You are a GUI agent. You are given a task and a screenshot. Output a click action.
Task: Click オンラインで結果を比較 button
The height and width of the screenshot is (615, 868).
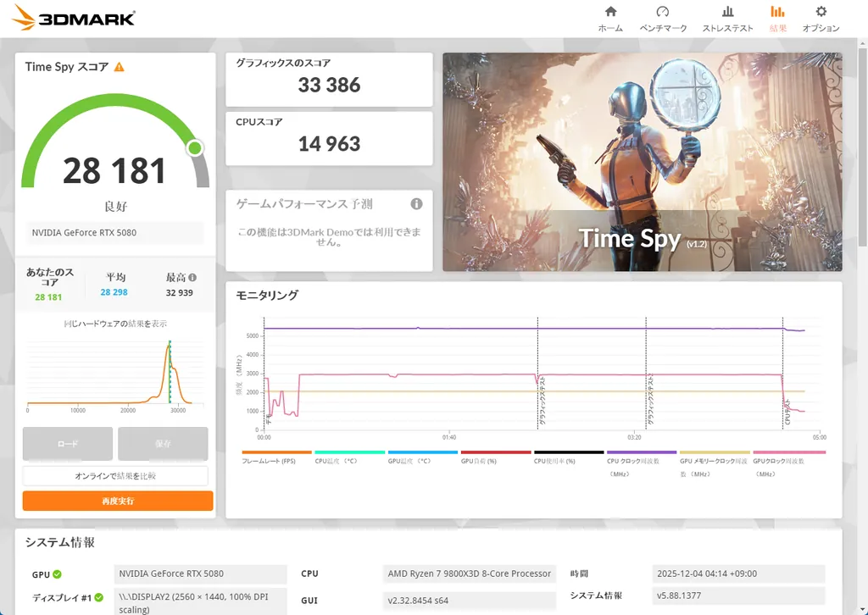114,475
